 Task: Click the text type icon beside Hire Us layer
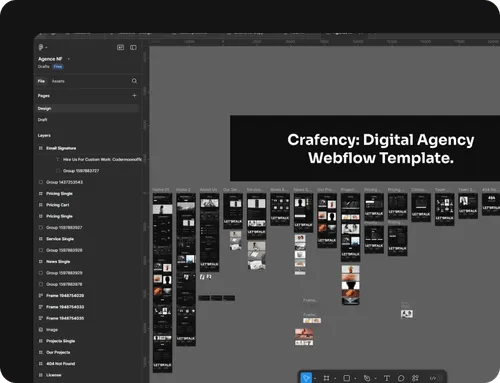pos(58,159)
